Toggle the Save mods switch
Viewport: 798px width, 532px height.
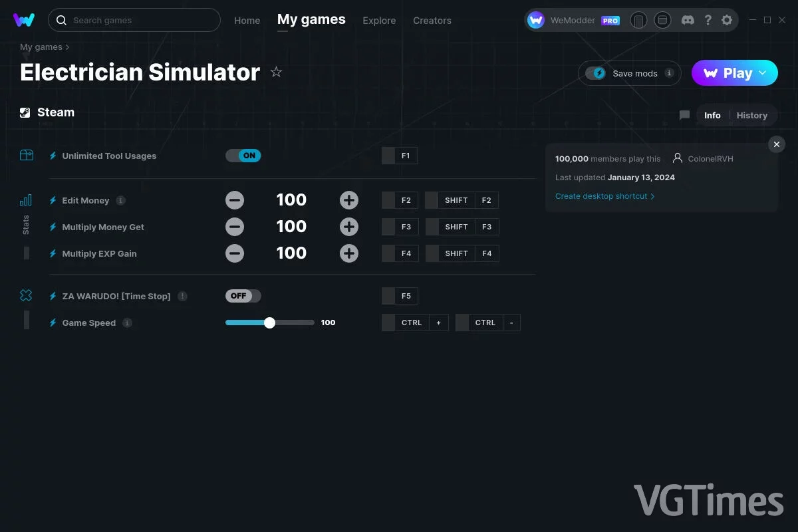[595, 73]
